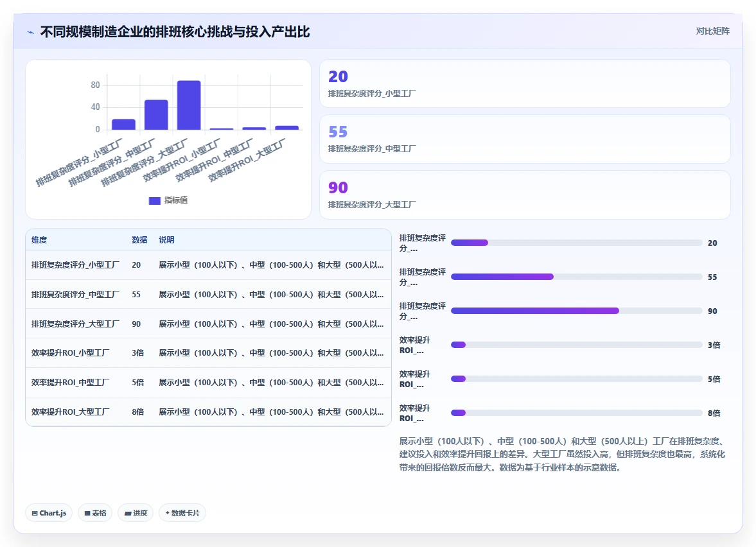Click the progress bar labeled 3倍
Image resolution: width=756 pixels, height=547 pixels.
pos(576,345)
